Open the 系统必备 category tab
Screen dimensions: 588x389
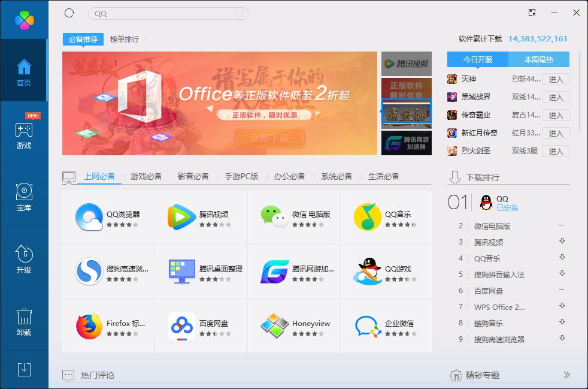[x=337, y=176]
